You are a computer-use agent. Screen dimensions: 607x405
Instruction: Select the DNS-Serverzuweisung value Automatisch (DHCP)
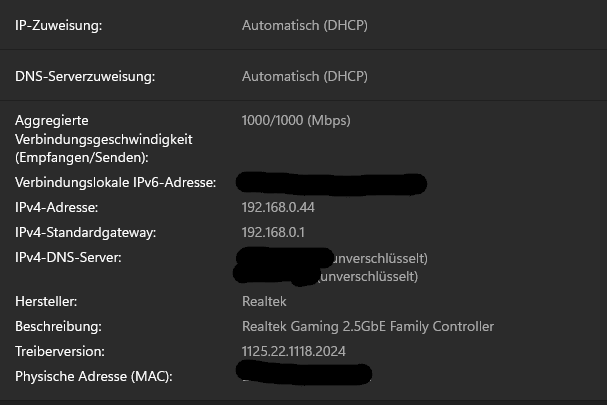(x=304, y=76)
